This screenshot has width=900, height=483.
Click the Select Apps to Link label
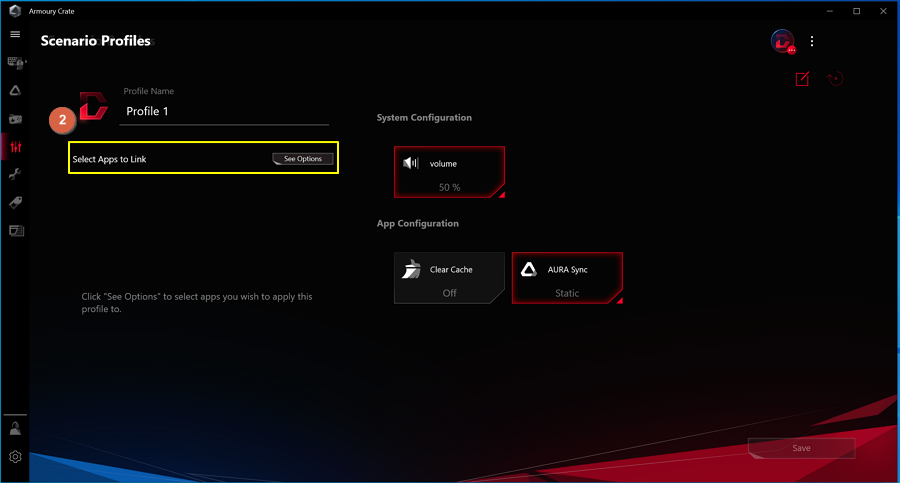click(x=109, y=159)
